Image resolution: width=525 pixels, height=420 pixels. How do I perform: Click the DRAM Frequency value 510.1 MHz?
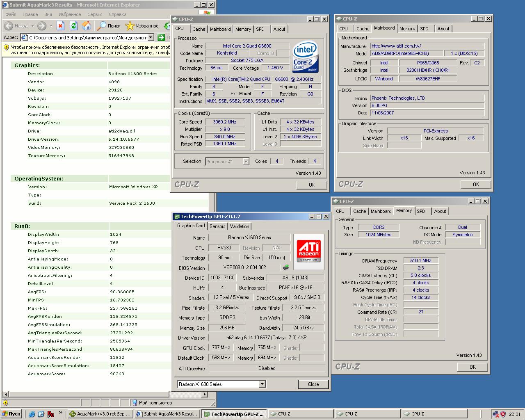coord(421,260)
